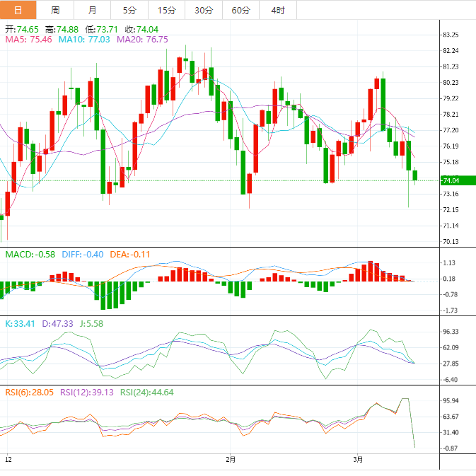Select the 15分 timeframe tab
The image size is (476, 476).
pos(166,10)
